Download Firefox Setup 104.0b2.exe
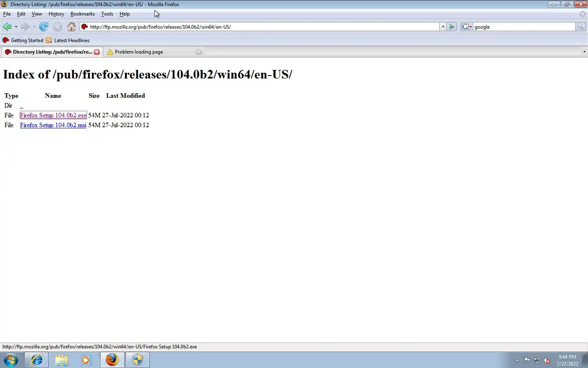Viewport: 588px width, 368px height. (53, 115)
